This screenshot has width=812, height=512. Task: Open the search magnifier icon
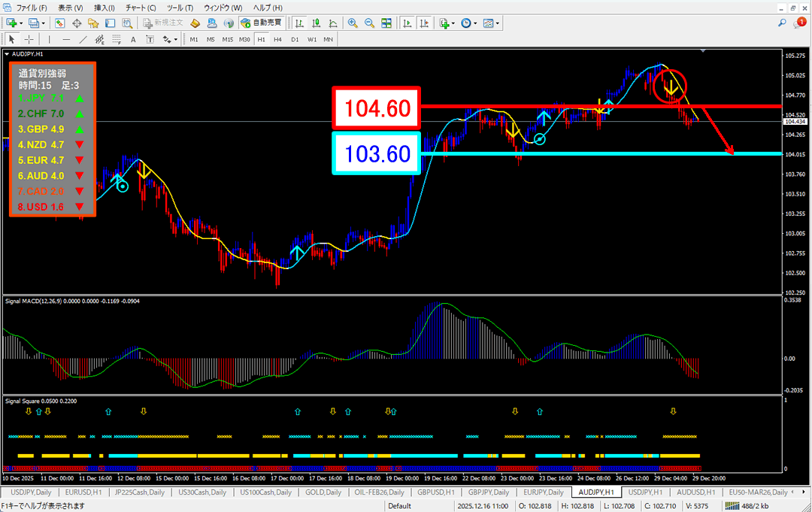pyautogui.click(x=782, y=23)
